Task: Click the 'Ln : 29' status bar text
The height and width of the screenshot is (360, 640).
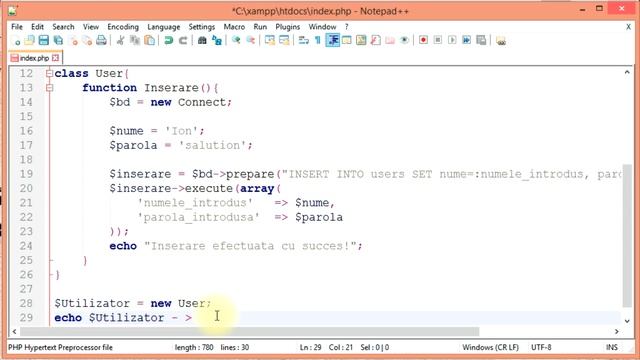Action: [x=310, y=347]
